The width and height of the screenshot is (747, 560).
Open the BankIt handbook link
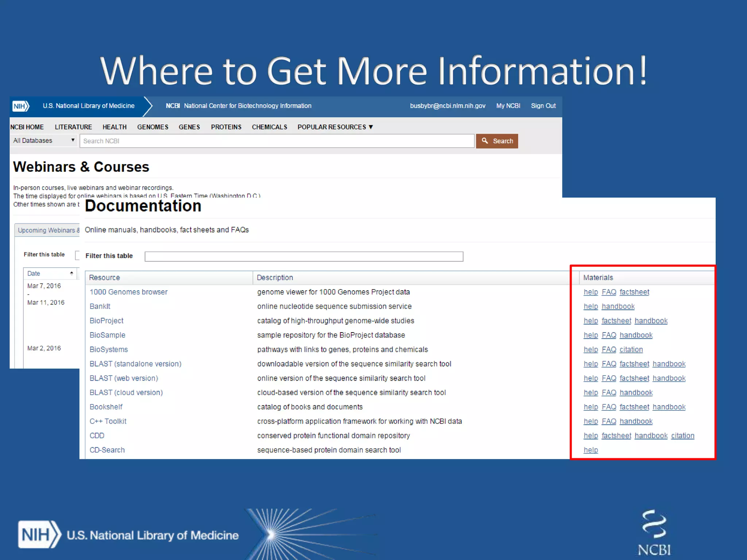click(x=618, y=307)
